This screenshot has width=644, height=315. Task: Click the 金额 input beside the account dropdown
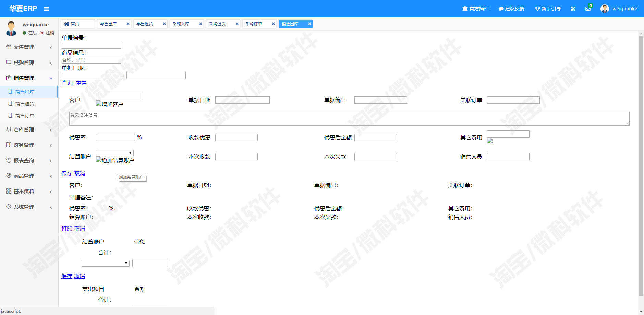[x=150, y=263]
